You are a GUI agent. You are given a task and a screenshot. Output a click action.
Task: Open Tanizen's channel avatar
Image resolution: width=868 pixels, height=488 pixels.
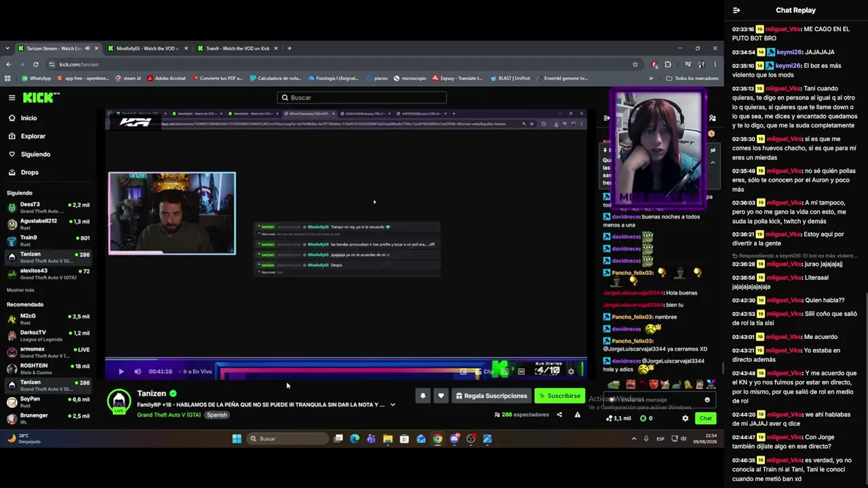119,400
